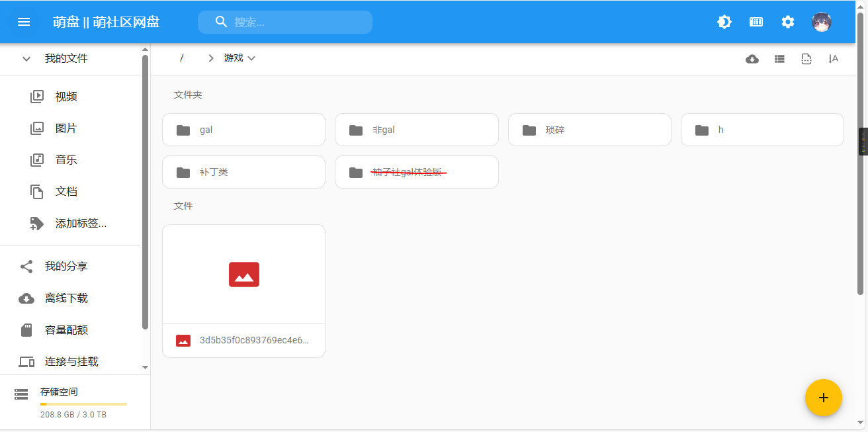Switch file view to list mode
The height and width of the screenshot is (432, 868).
[x=779, y=59]
